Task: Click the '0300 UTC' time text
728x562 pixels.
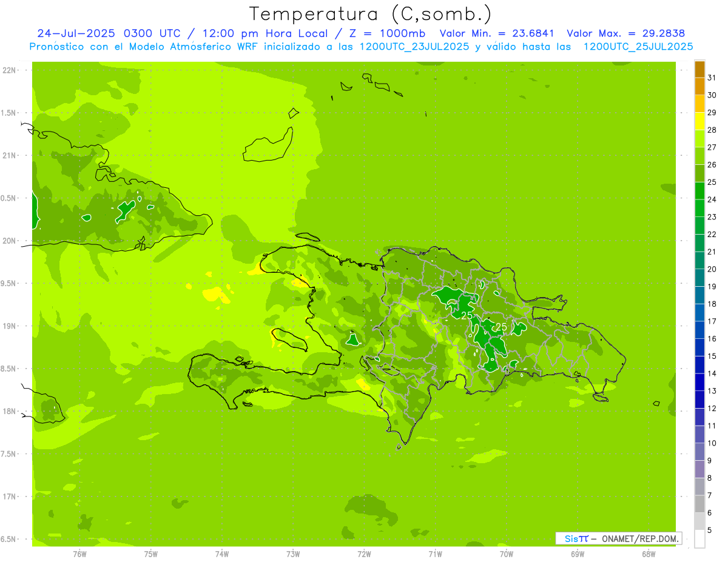Action: tap(153, 33)
